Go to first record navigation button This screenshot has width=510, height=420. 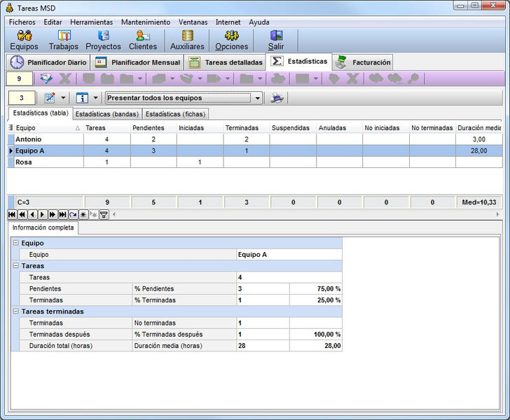[x=12, y=215]
